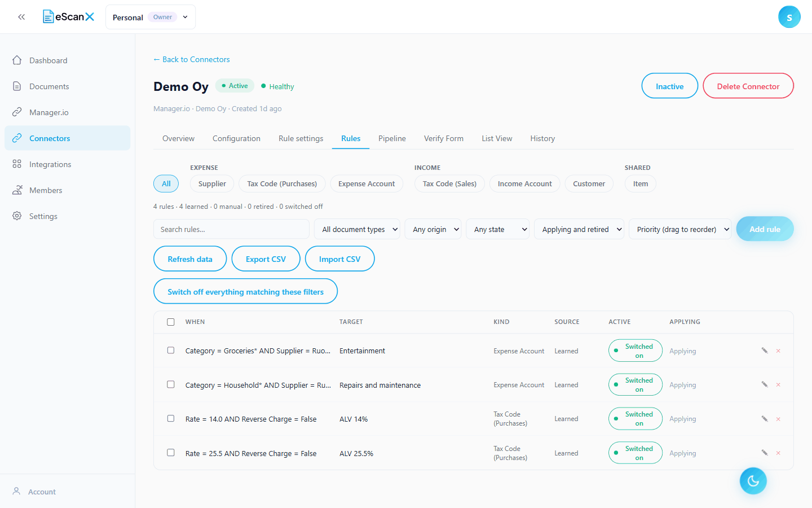Open the Applying and retired dropdown
The width and height of the screenshot is (812, 508).
[x=579, y=229]
